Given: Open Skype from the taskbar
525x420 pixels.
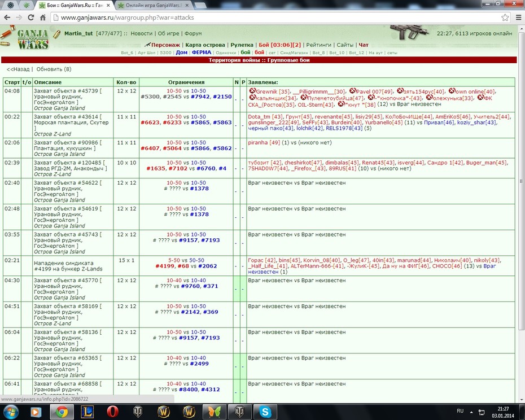Looking at the screenshot, I should (x=265, y=412).
